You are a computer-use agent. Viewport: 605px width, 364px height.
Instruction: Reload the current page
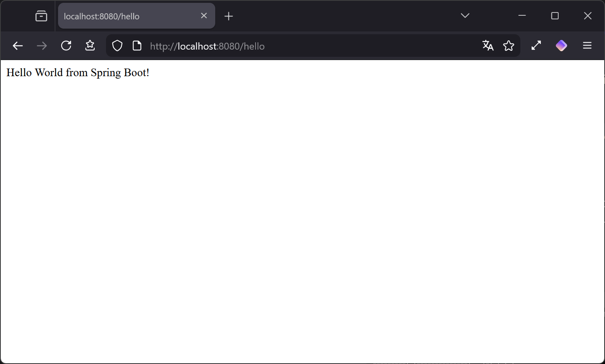pyautogui.click(x=66, y=46)
